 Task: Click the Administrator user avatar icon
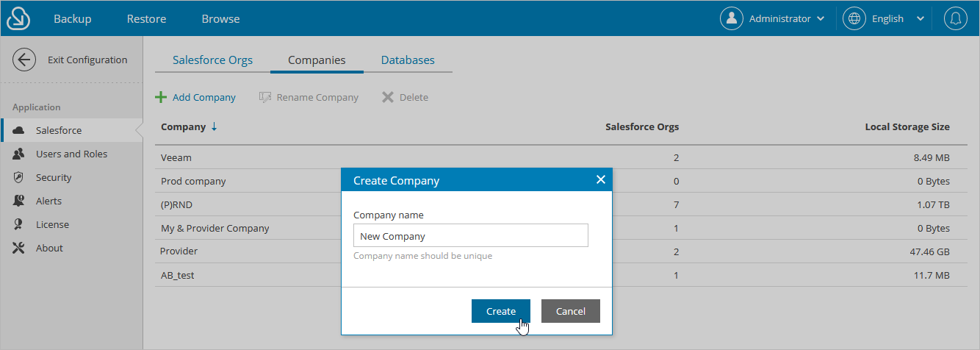[732, 18]
